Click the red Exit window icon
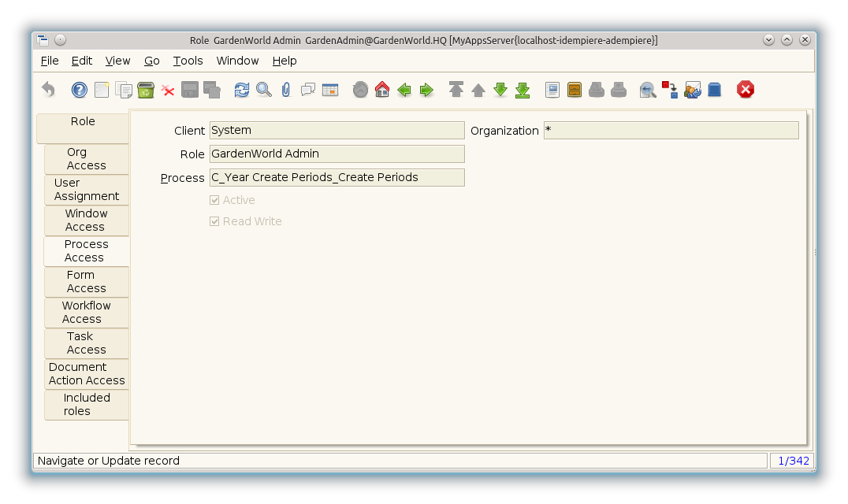 pos(746,90)
